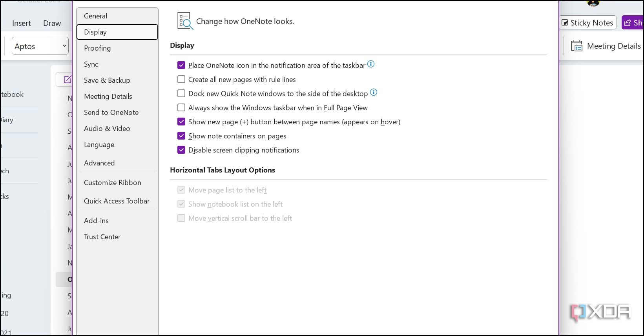Toggle Disable screen clipping notifications checkbox
644x336 pixels.
[181, 150]
